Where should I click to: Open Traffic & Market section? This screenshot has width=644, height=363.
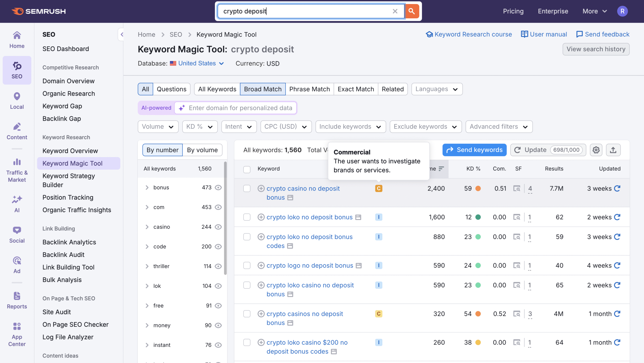coord(17,170)
